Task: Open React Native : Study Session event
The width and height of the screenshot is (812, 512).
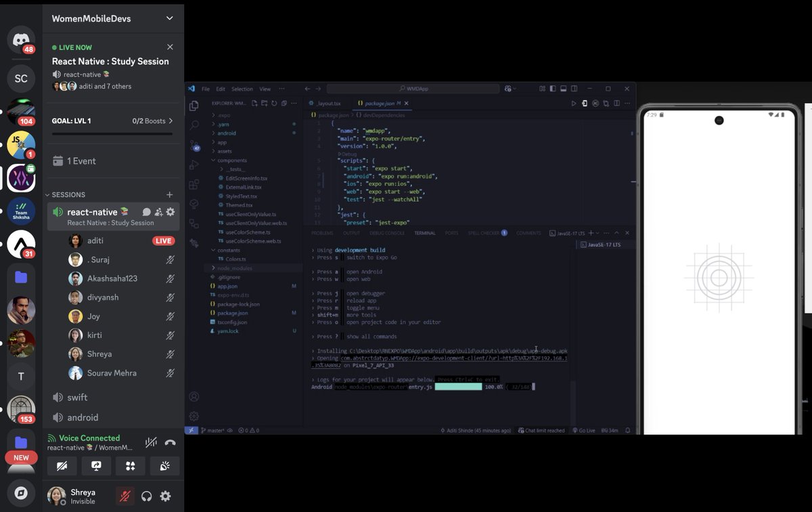Action: (110, 61)
